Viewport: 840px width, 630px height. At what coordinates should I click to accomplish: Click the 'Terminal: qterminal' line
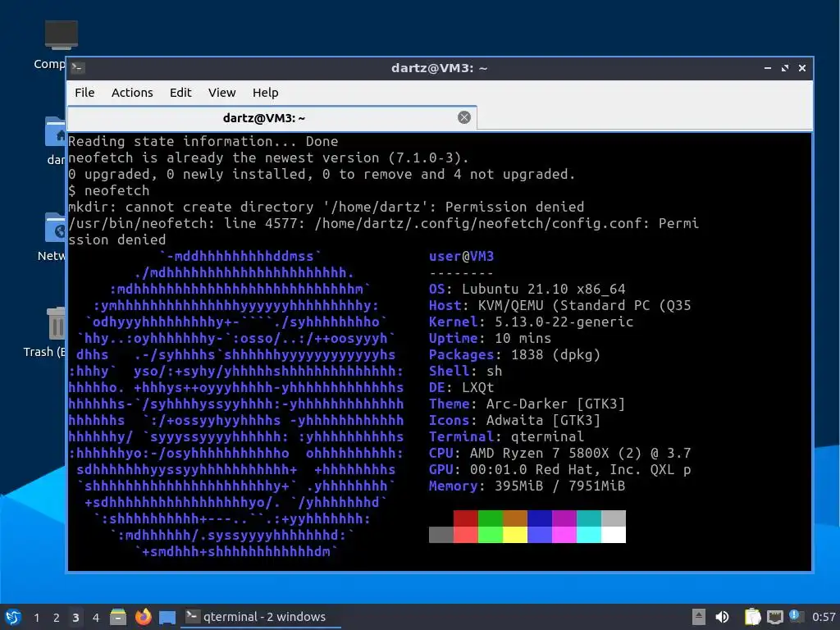coord(506,436)
